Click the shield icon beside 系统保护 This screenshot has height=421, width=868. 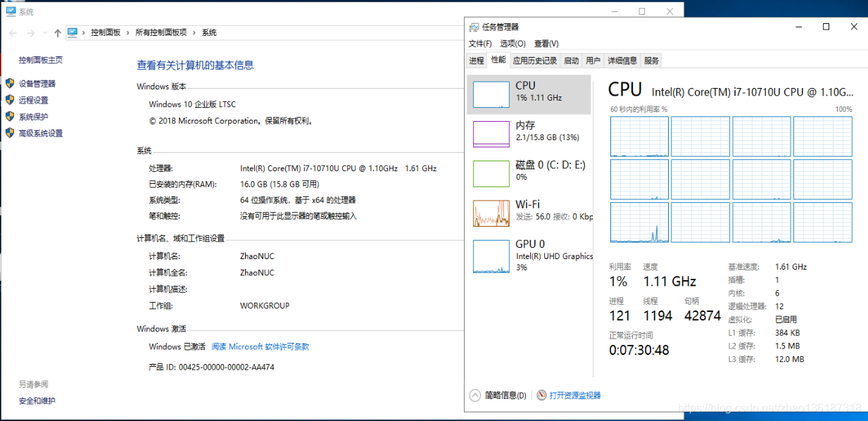click(x=10, y=117)
